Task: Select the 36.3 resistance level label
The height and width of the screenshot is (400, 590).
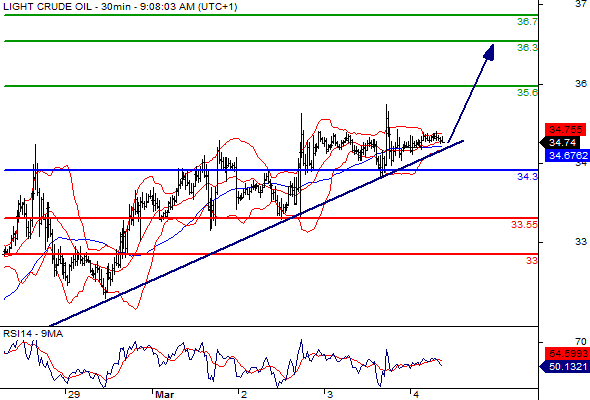Action: point(527,47)
